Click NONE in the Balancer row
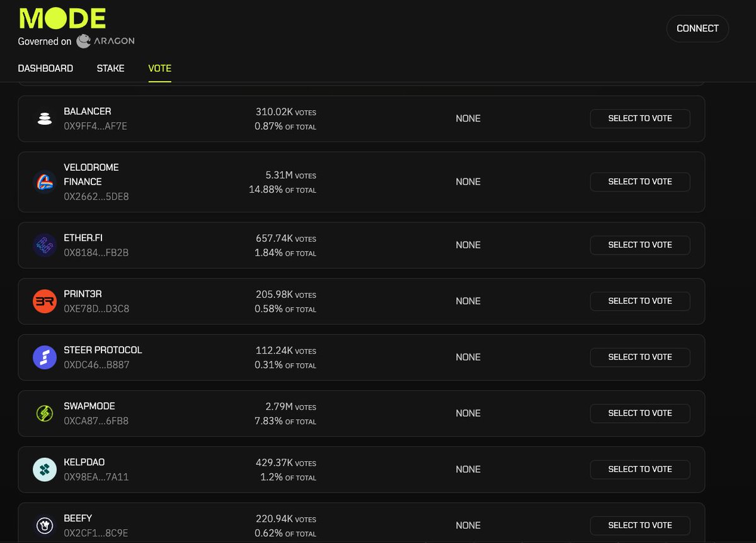Viewport: 756px width, 543px height. point(468,118)
